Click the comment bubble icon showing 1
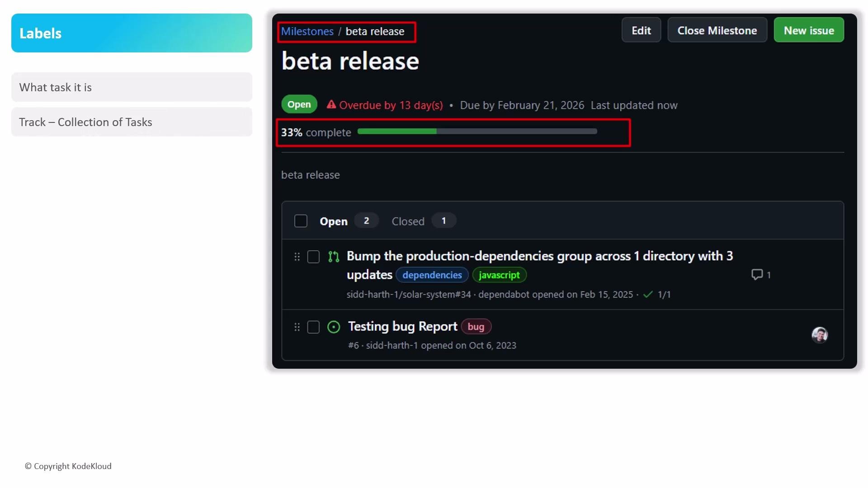868x488 pixels. [757, 274]
